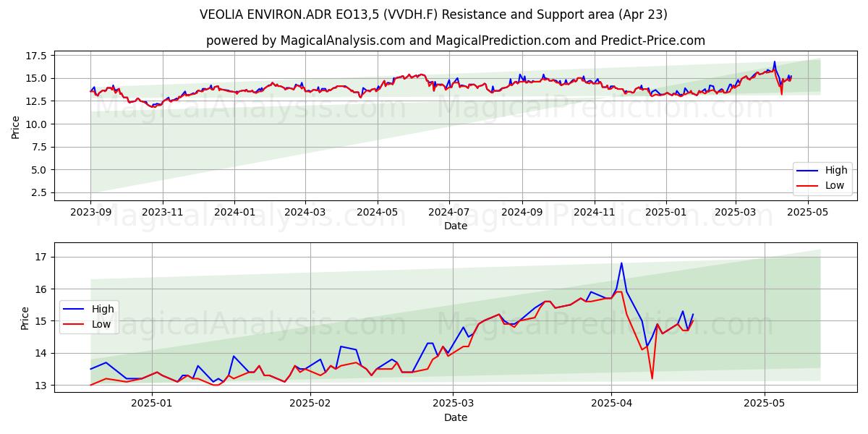
Task: Click bottom chart x-axis label 2025-04
Action: (611, 405)
